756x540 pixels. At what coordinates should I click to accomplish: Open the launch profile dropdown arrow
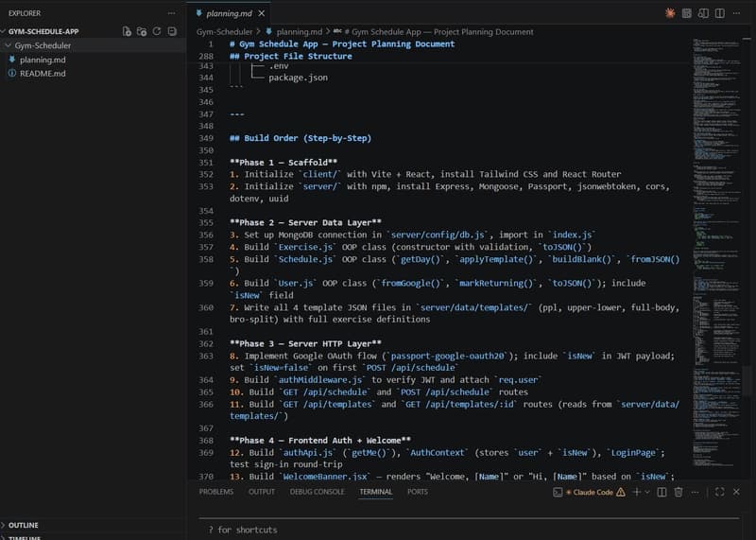pos(647,492)
